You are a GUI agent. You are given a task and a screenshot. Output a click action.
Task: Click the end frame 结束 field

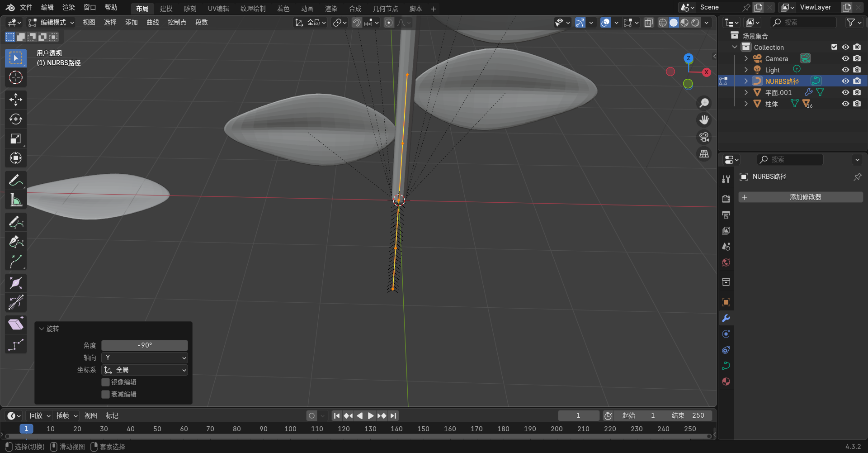click(x=687, y=415)
